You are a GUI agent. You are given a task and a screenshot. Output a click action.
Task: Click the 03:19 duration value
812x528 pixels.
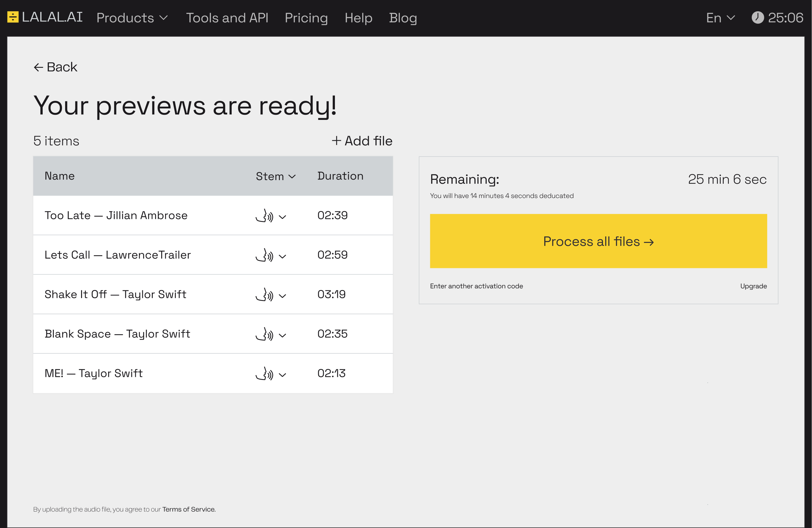[332, 294]
